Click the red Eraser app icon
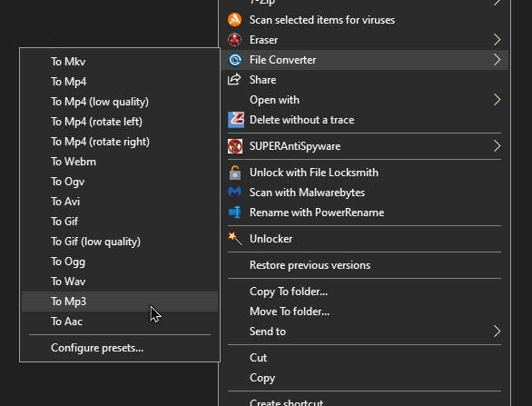 click(x=235, y=40)
